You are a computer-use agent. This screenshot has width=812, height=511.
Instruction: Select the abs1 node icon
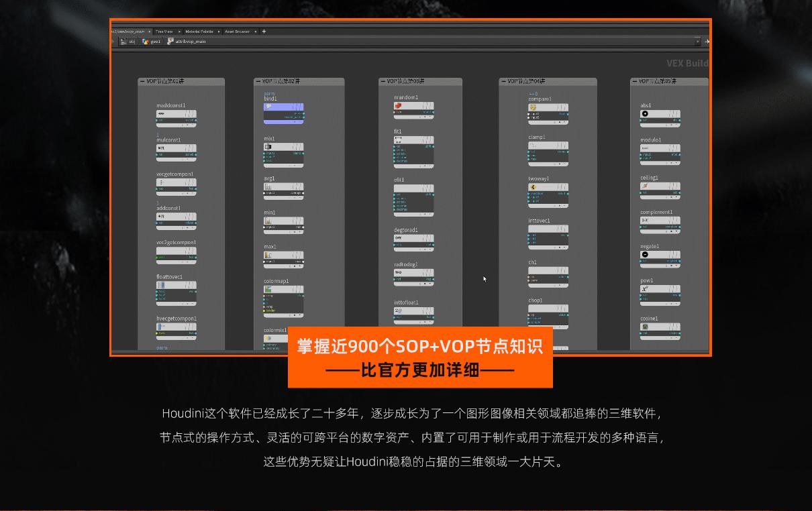coord(645,114)
